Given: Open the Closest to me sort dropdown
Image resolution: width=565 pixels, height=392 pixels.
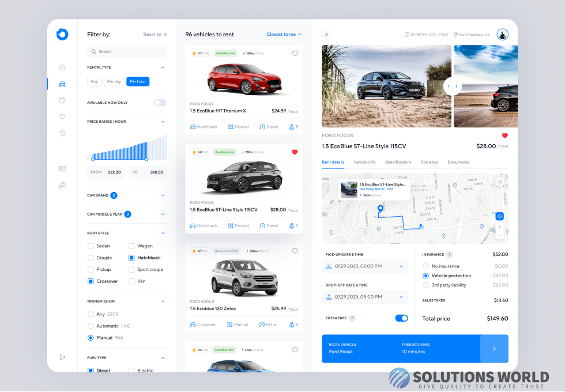Looking at the screenshot, I should (284, 35).
